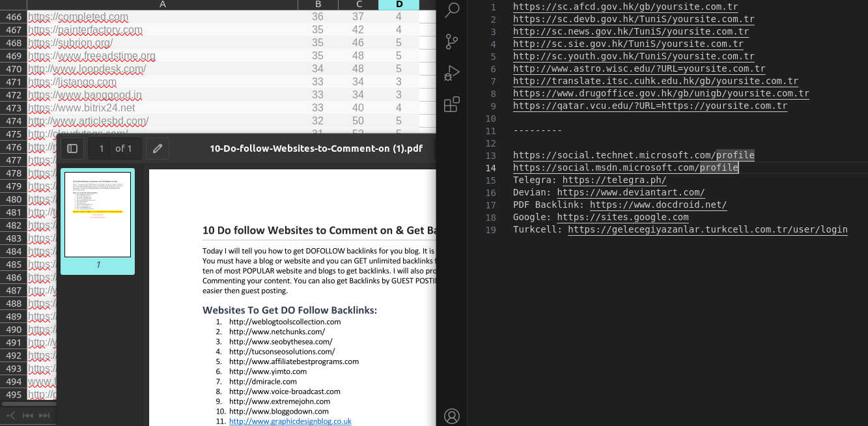Click http://www.extremejohn.com in PDF list

pyautogui.click(x=279, y=402)
